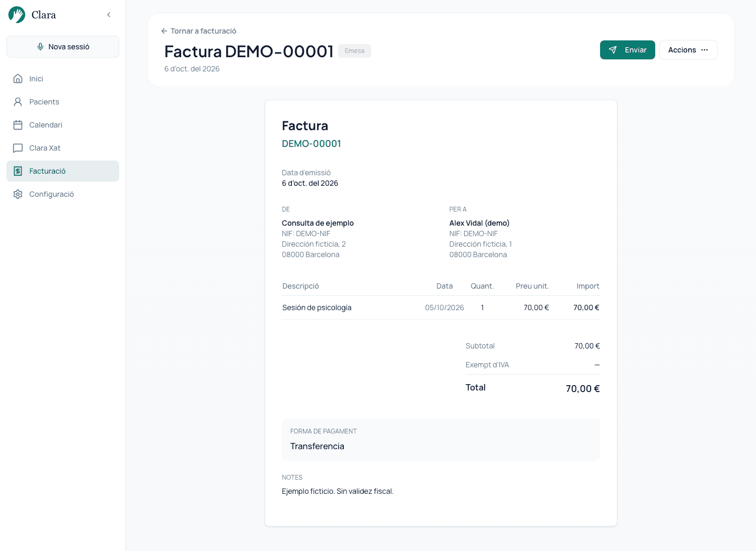Collapse the sidebar with the chevron arrow
The width and height of the screenshot is (756, 551).
(109, 15)
